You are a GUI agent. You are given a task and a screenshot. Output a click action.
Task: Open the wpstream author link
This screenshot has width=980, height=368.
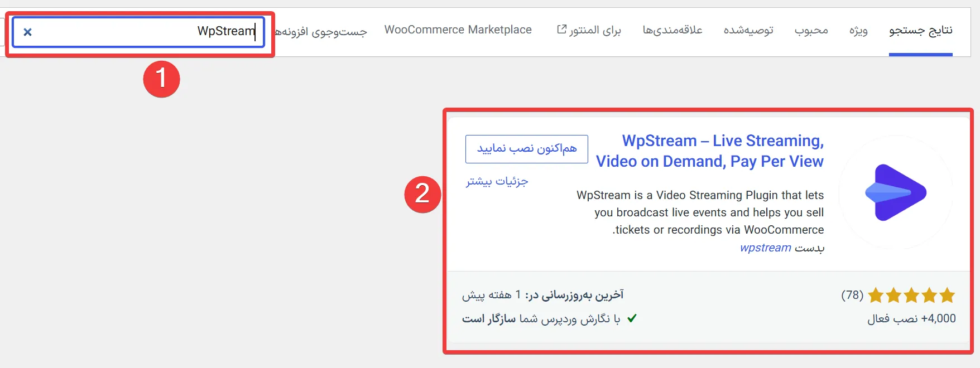tap(766, 248)
